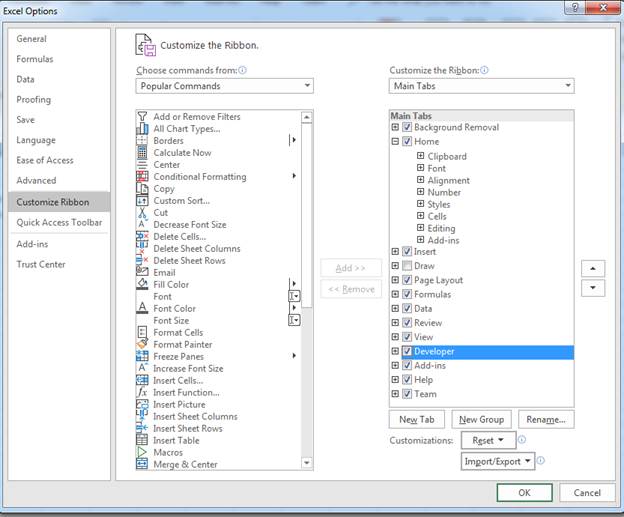The image size is (624, 517).
Task: Click the Delete Cells icon
Action: [142, 236]
